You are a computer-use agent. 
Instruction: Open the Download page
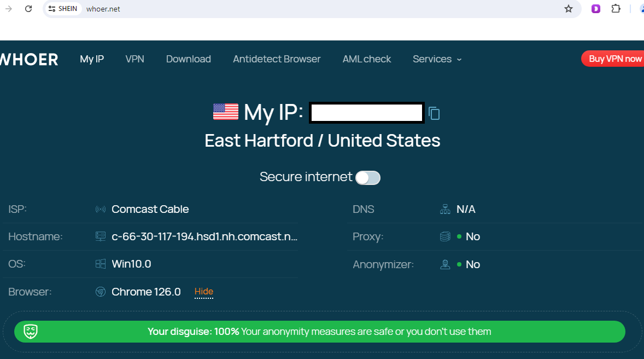[188, 59]
